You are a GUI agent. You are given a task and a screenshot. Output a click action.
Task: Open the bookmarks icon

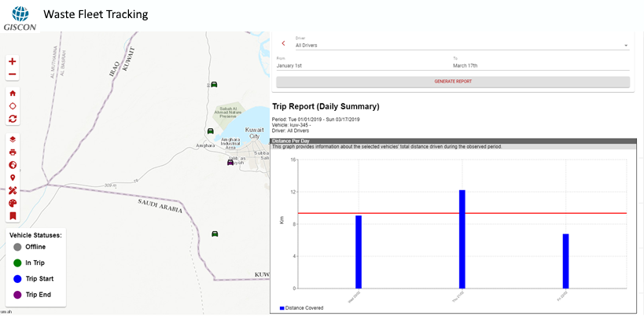point(13,215)
